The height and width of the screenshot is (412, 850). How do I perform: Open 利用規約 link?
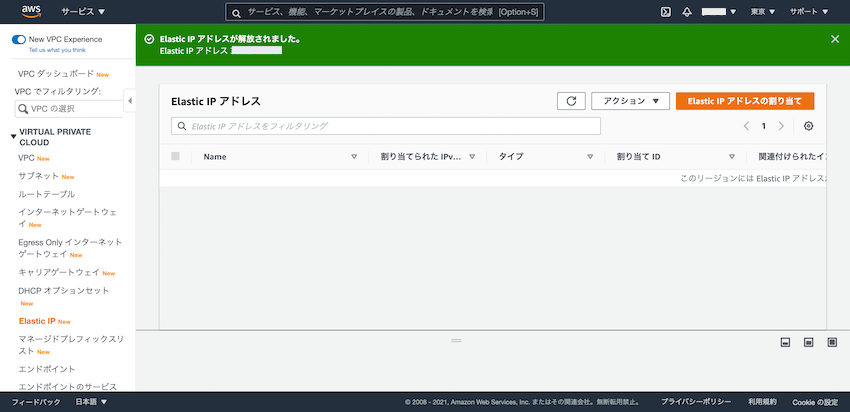click(762, 402)
